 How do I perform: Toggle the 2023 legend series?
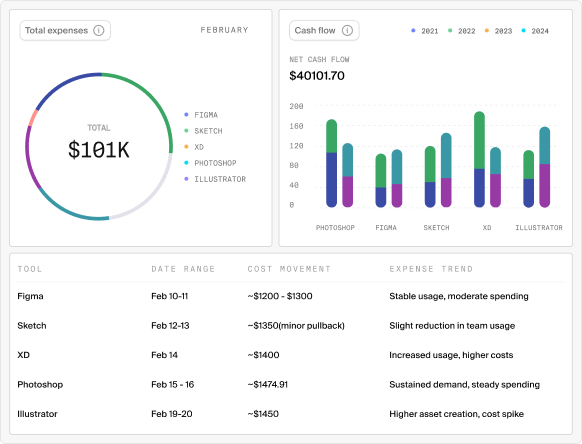click(498, 31)
